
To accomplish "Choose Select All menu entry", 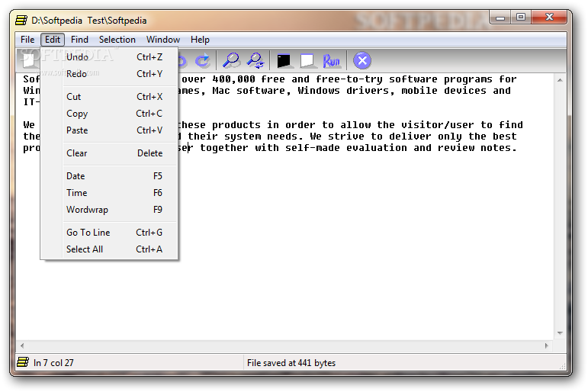I will pyautogui.click(x=109, y=249).
